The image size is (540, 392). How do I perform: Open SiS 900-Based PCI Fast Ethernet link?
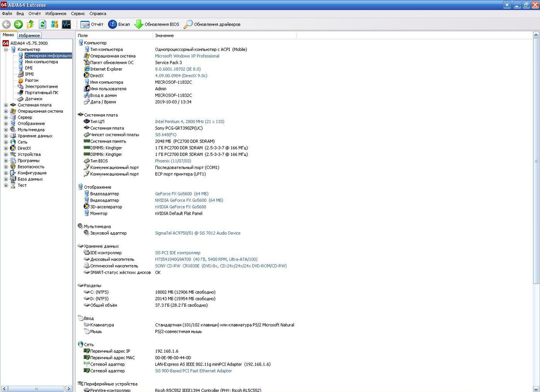193,371
